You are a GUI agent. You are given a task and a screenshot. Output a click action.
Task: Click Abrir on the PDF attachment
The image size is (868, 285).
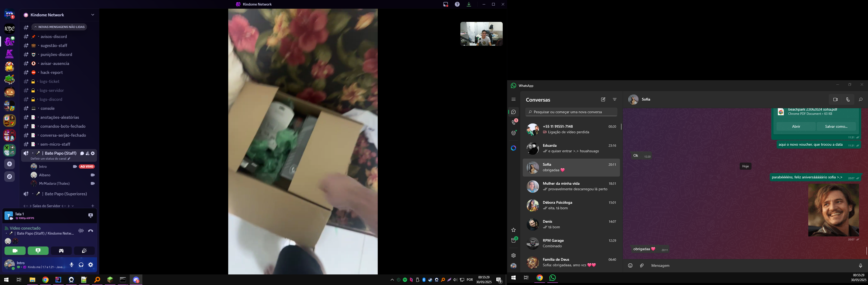pyautogui.click(x=796, y=126)
